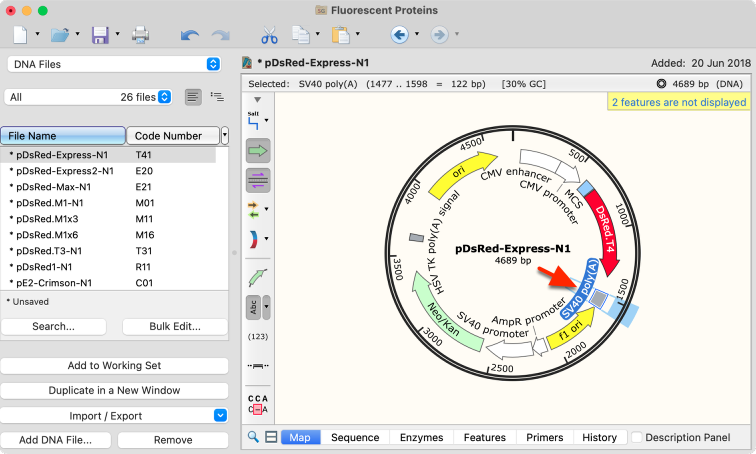Switch to the Primers tab

tap(544, 437)
